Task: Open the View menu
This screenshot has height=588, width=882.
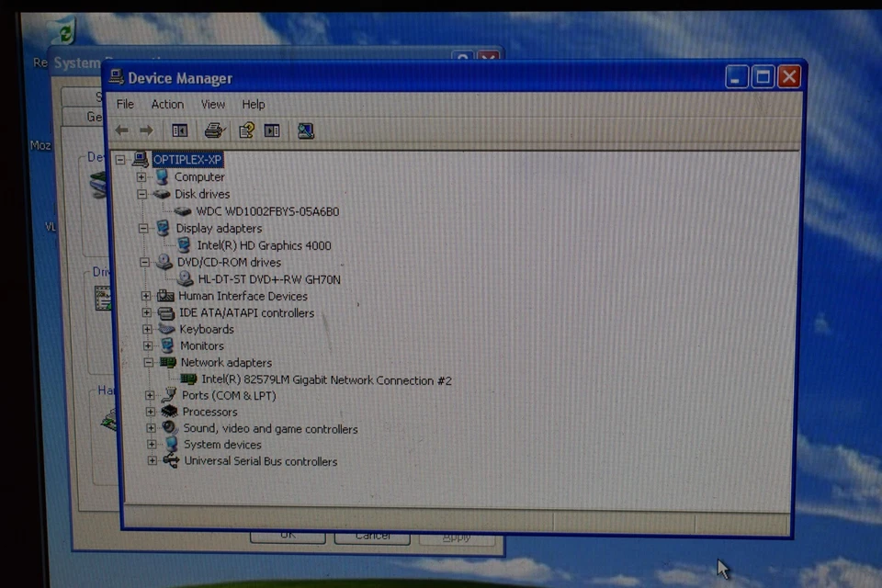Action: tap(212, 104)
